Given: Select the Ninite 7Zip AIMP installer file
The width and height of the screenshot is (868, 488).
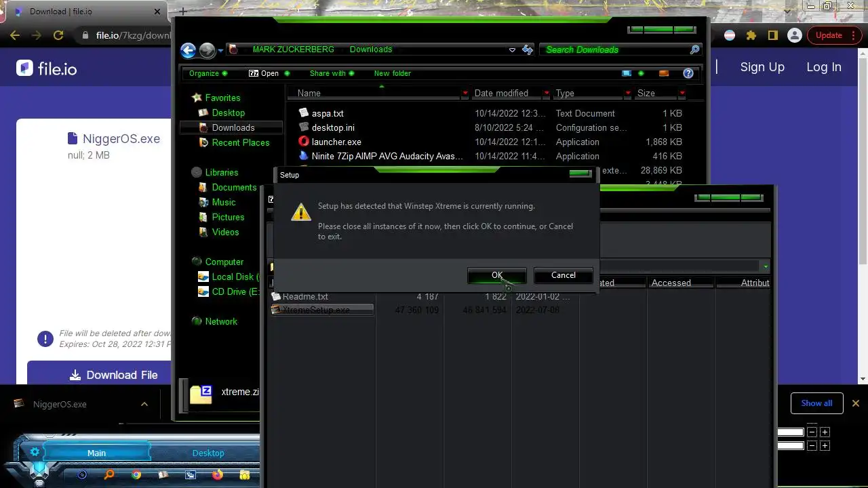Looking at the screenshot, I should coord(387,156).
